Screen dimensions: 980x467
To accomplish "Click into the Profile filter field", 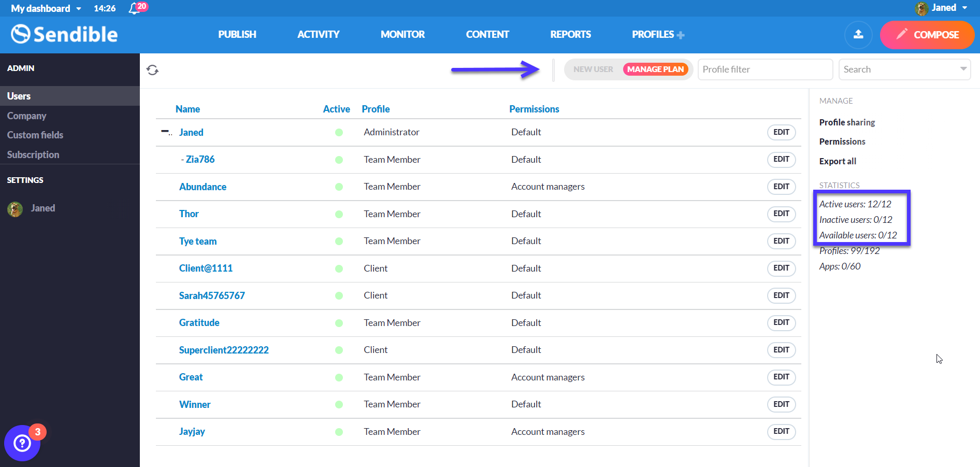I will click(x=765, y=69).
